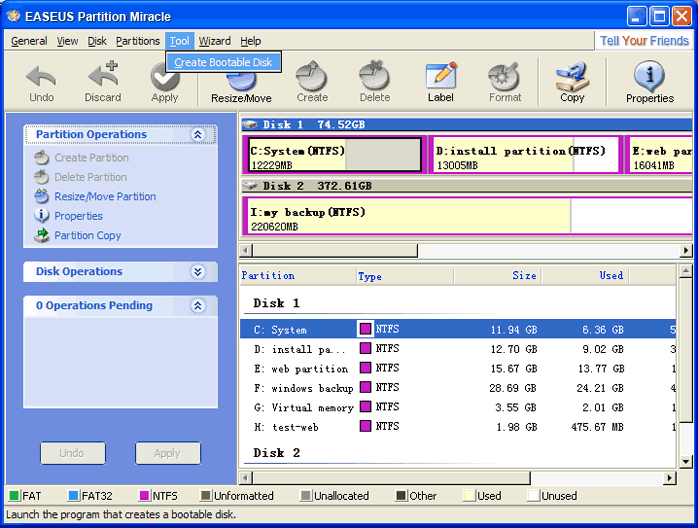Viewport: 698px width, 528px height.
Task: Click the Disk 1 drive icon header
Action: click(x=250, y=124)
